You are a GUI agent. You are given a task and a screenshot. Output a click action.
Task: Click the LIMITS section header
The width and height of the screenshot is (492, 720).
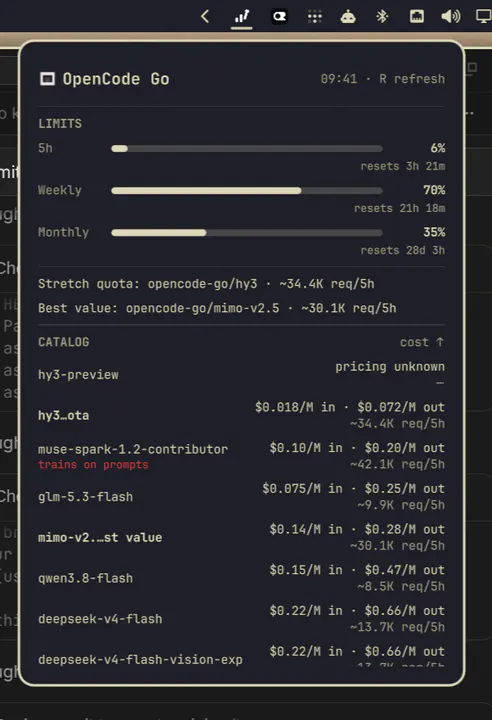(60, 124)
